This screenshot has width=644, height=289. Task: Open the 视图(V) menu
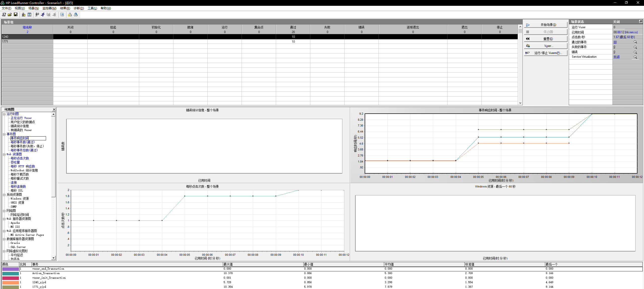point(20,8)
